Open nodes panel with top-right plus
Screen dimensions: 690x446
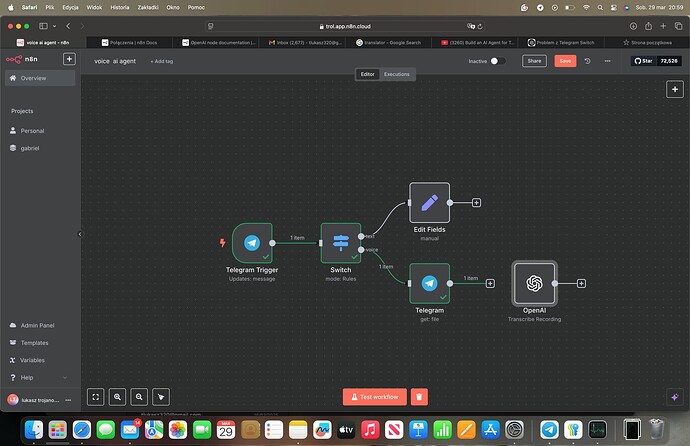pyautogui.click(x=675, y=89)
